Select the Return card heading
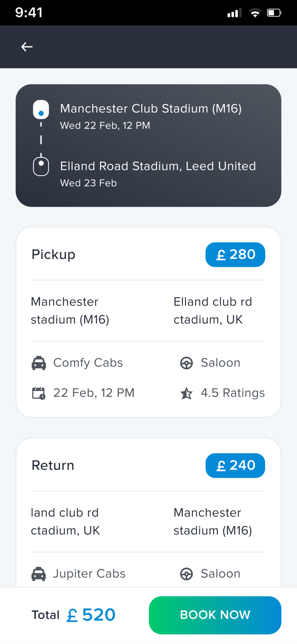 click(x=53, y=465)
